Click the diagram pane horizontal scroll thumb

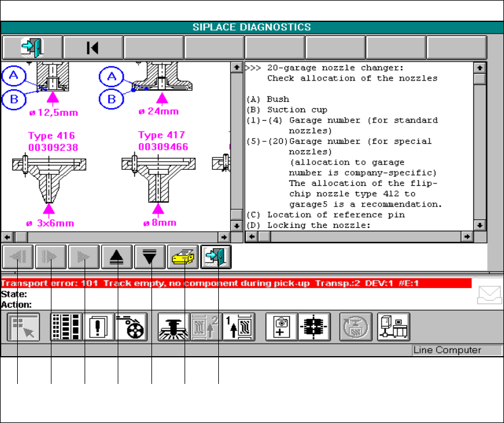click(x=21, y=237)
